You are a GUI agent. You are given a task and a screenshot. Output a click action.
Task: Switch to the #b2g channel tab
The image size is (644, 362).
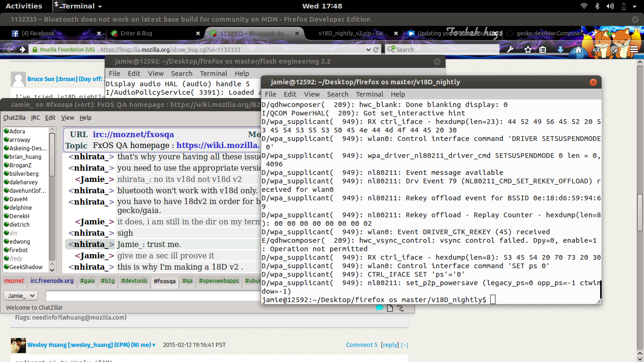(x=108, y=281)
